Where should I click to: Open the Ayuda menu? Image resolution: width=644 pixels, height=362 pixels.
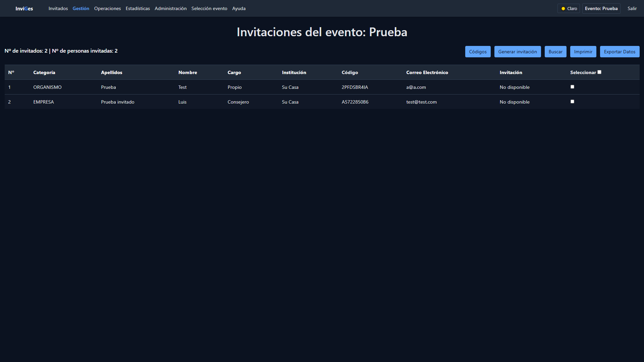click(239, 9)
